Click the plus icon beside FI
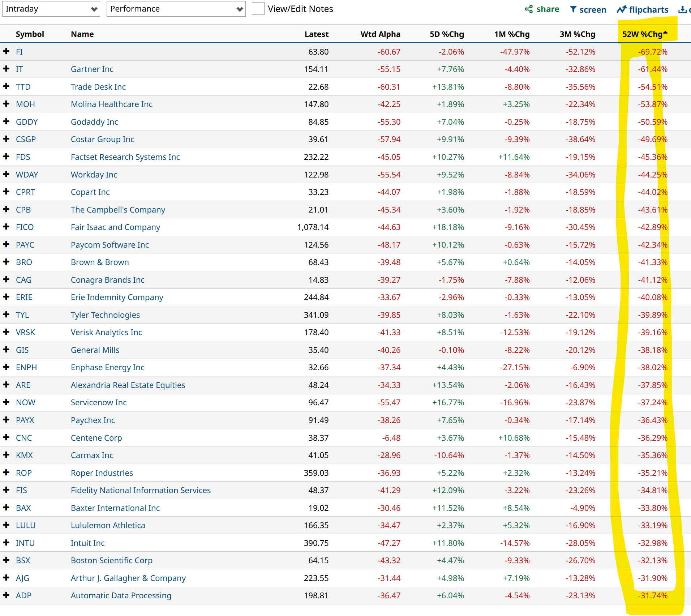Image resolution: width=691 pixels, height=616 pixels. (x=6, y=51)
